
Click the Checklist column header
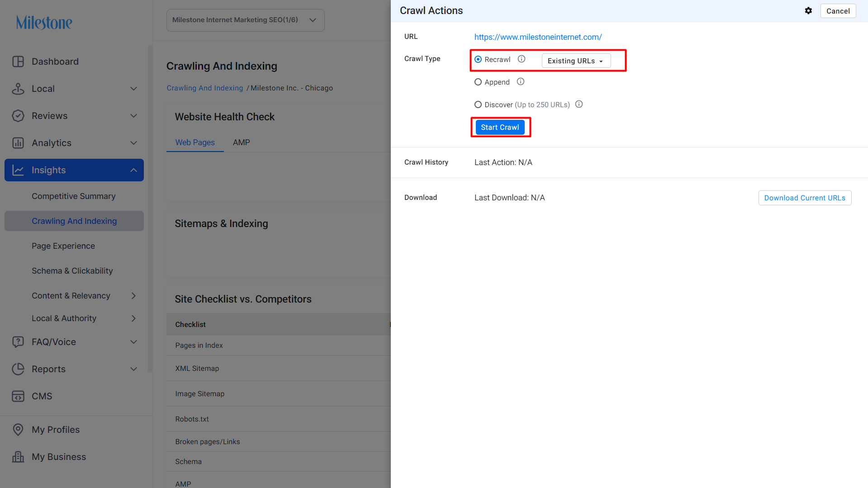point(190,325)
